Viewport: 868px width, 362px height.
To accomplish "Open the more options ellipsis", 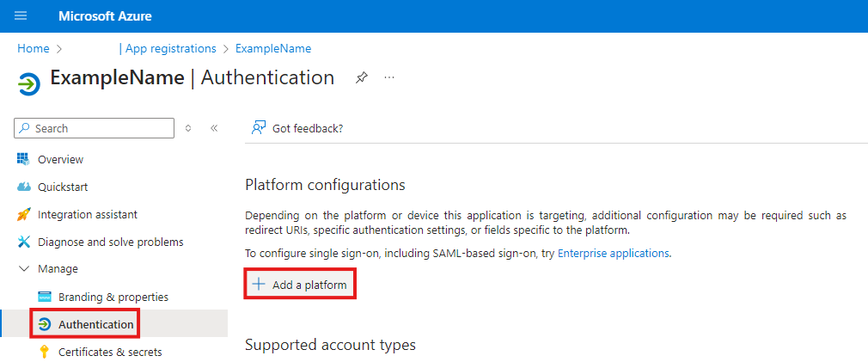I will click(389, 78).
